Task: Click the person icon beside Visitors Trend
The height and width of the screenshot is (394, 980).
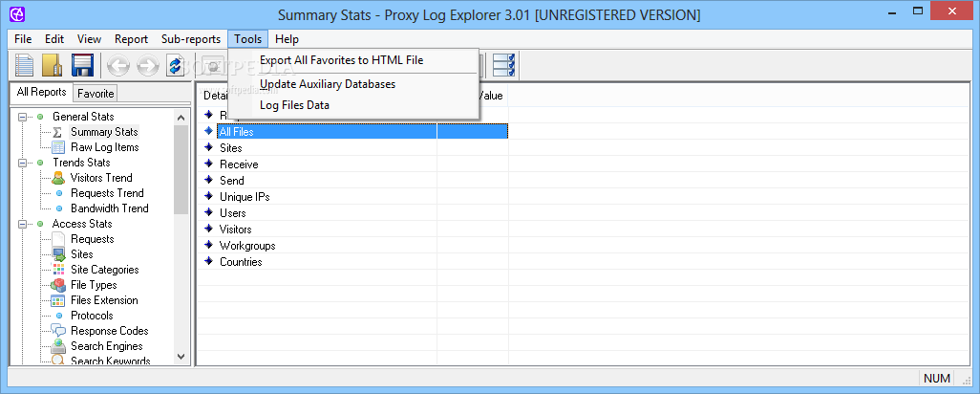Action: click(x=58, y=178)
